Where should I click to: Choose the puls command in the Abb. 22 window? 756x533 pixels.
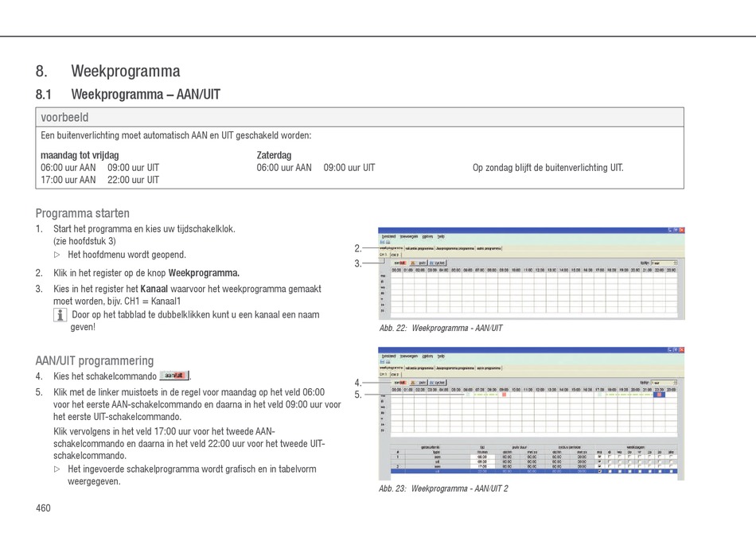(x=419, y=263)
